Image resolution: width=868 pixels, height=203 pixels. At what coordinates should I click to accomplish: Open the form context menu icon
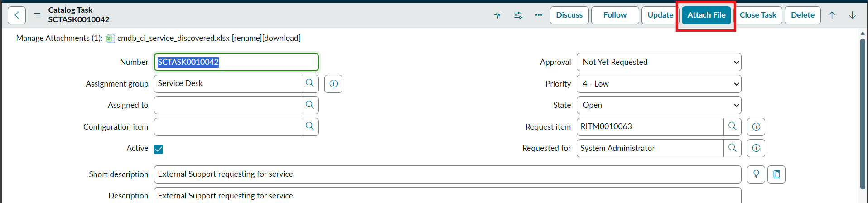tap(37, 15)
